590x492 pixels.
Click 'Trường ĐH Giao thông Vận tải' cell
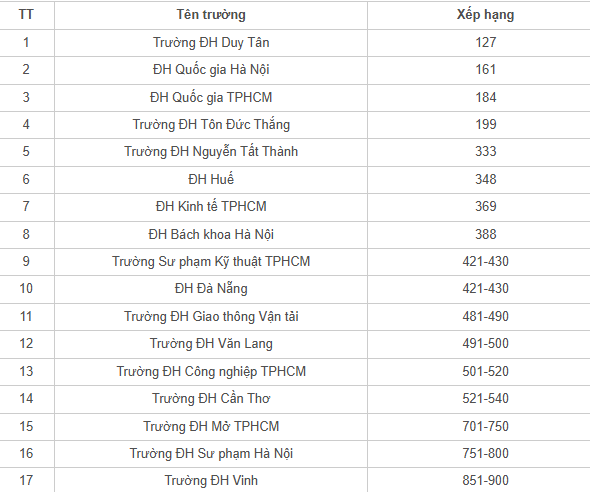coord(211,316)
